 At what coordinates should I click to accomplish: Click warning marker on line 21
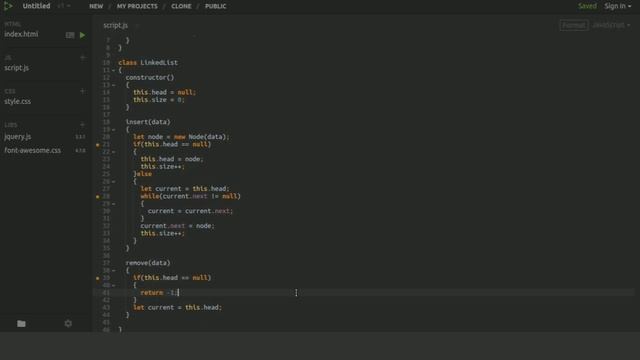[98, 145]
